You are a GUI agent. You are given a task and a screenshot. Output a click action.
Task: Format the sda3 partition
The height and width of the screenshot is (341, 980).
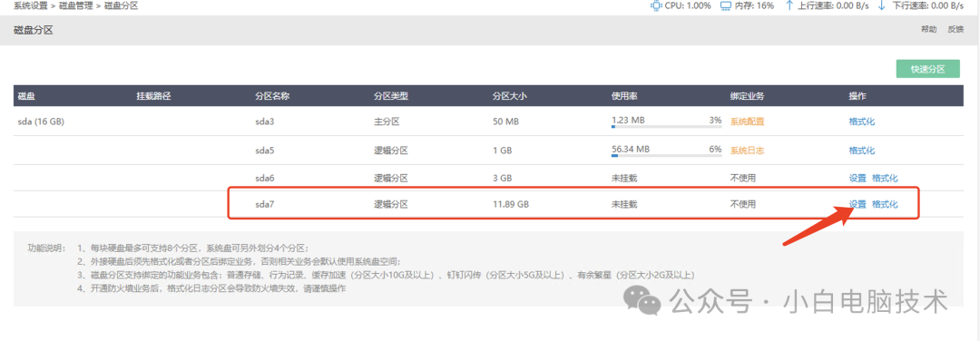click(x=862, y=122)
